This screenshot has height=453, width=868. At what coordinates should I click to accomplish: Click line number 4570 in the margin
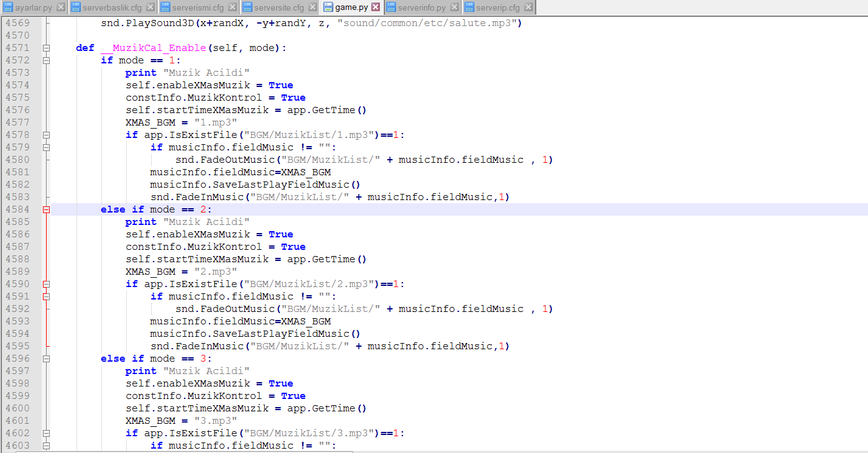tap(17, 35)
